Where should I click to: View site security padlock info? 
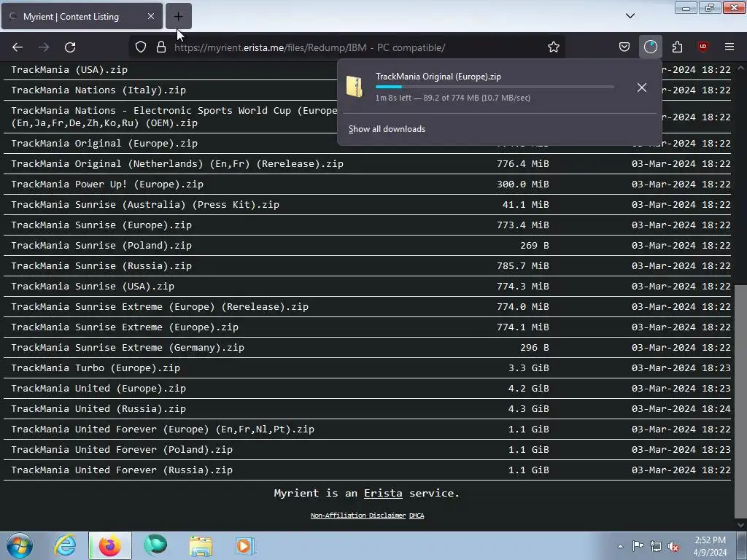point(161,47)
